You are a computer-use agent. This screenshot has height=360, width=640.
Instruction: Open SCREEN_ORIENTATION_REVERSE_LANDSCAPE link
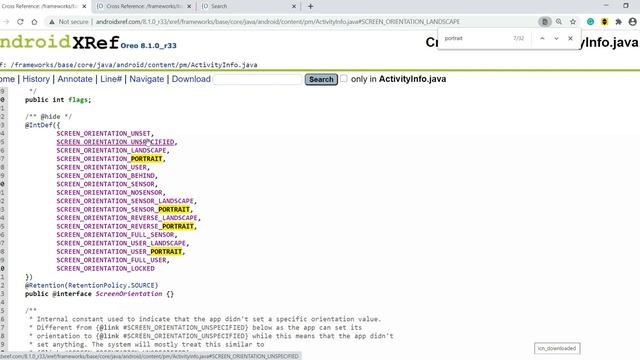[127, 218]
